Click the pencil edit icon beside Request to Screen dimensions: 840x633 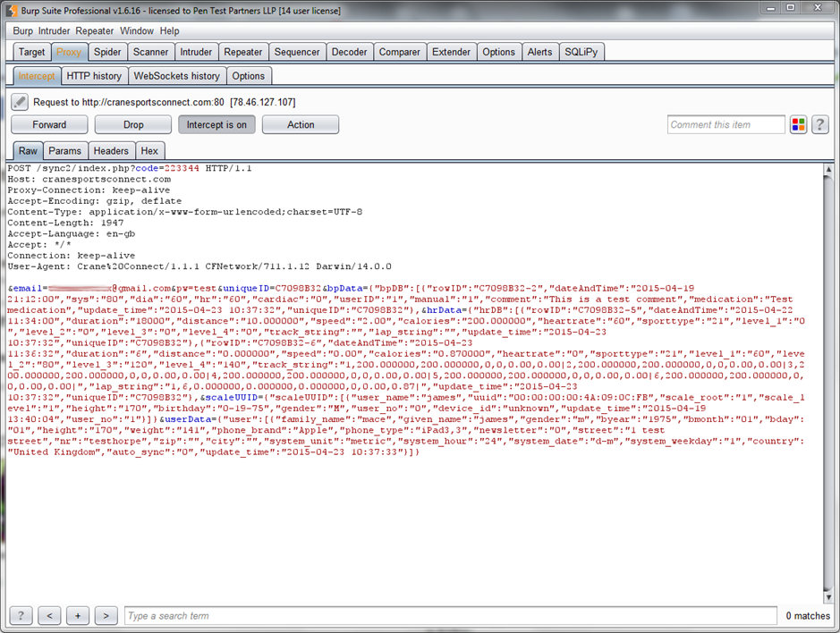[x=20, y=102]
